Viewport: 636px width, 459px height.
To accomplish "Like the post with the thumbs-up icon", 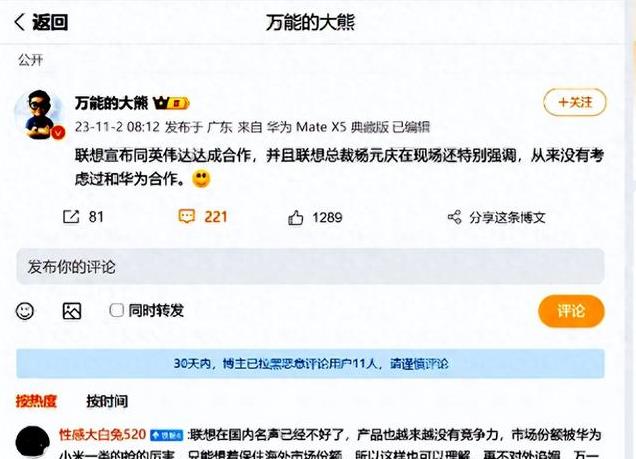I will tap(296, 217).
